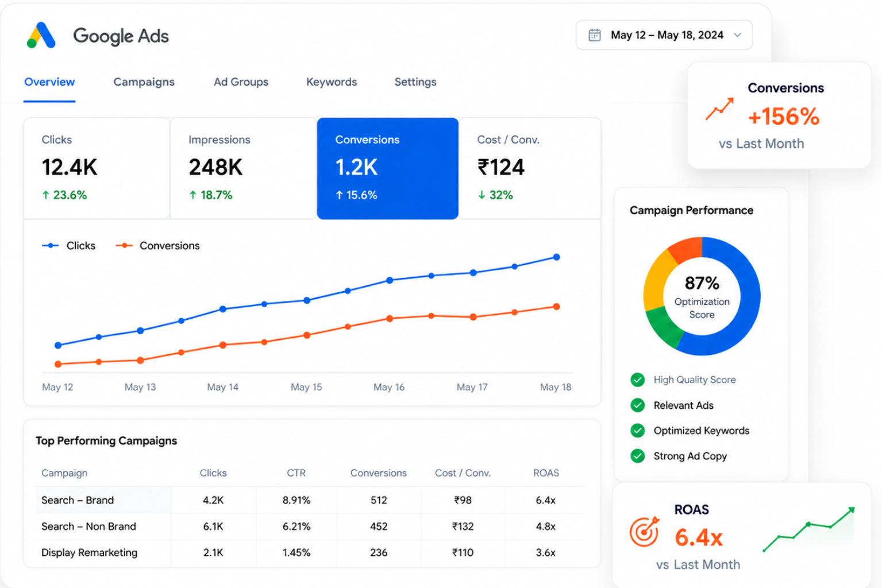Open the Display Remarketing campaign row
The height and width of the screenshot is (588, 882).
[x=311, y=552]
